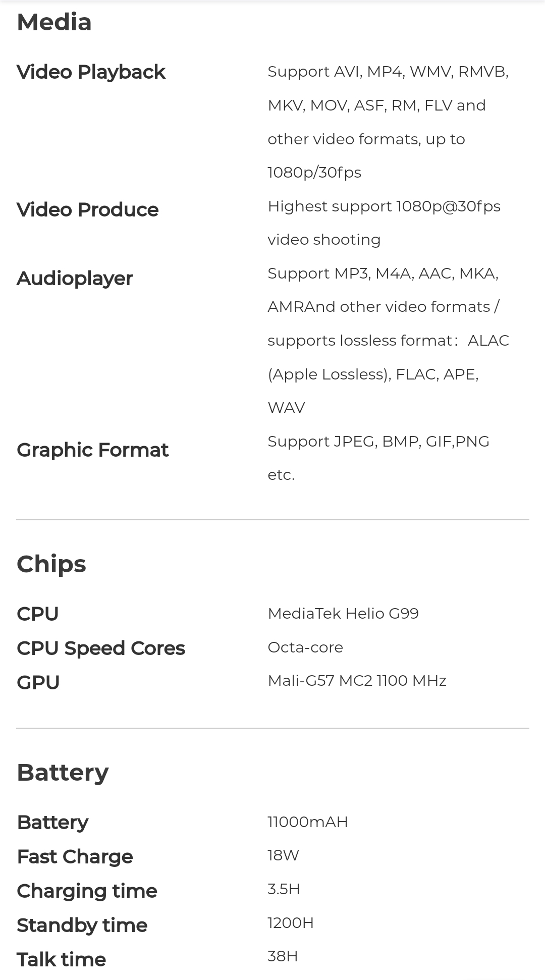Select the 38H Talk time value
Image resolution: width=545 pixels, height=980 pixels.
tap(283, 956)
